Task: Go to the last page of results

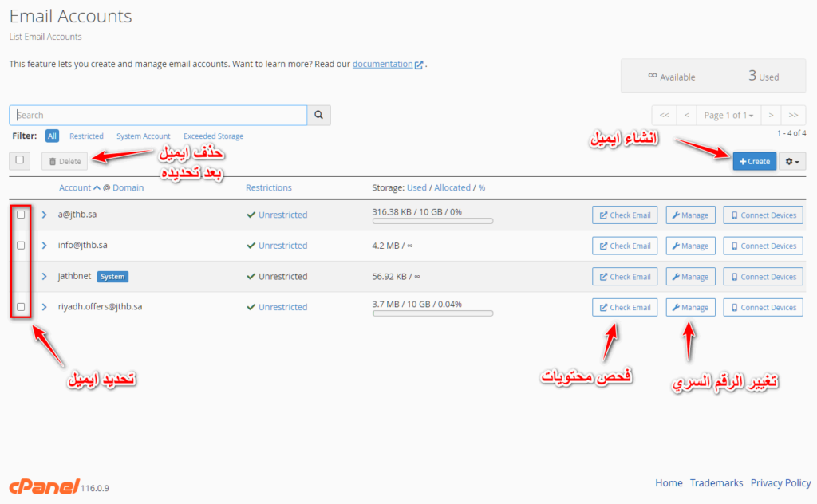Action: click(x=794, y=116)
